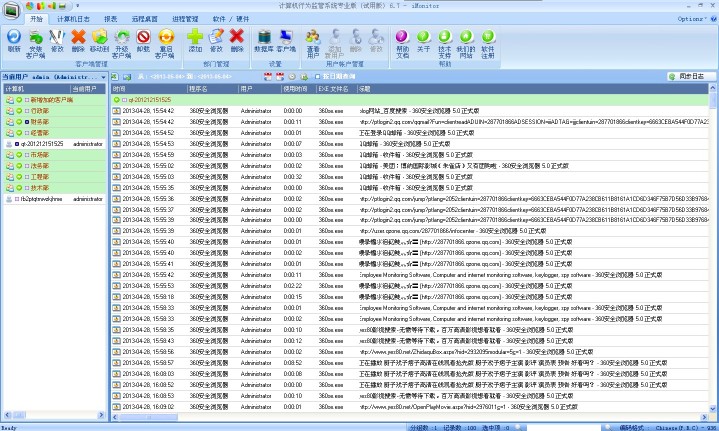719x431 pixels.
Task: Open the 报表 tab
Action: pyautogui.click(x=111, y=19)
